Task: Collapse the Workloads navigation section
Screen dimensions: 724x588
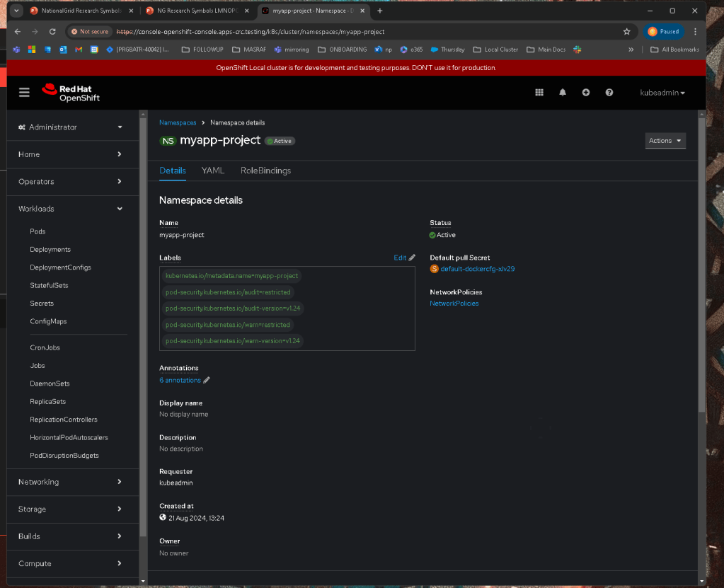Action: pos(70,209)
